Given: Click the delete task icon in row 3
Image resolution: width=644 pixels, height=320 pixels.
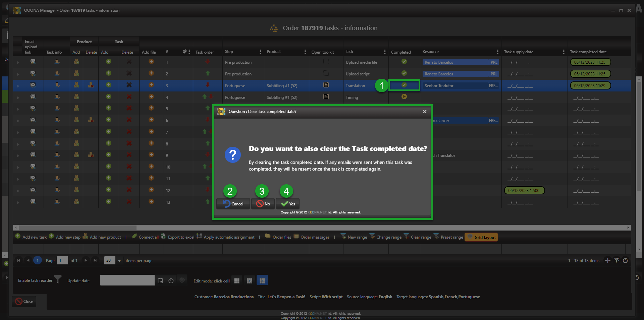Looking at the screenshot, I should [x=129, y=85].
